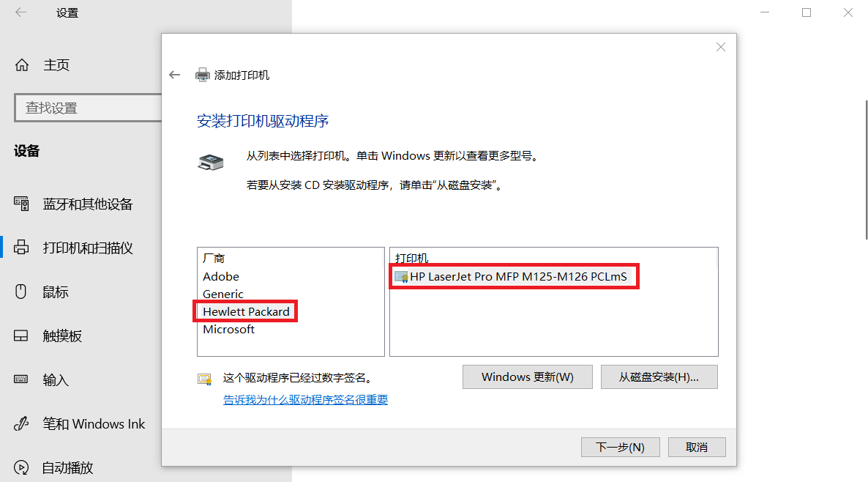868x482 pixels.
Task: Select Generic in the manufacturer list
Action: (x=223, y=294)
